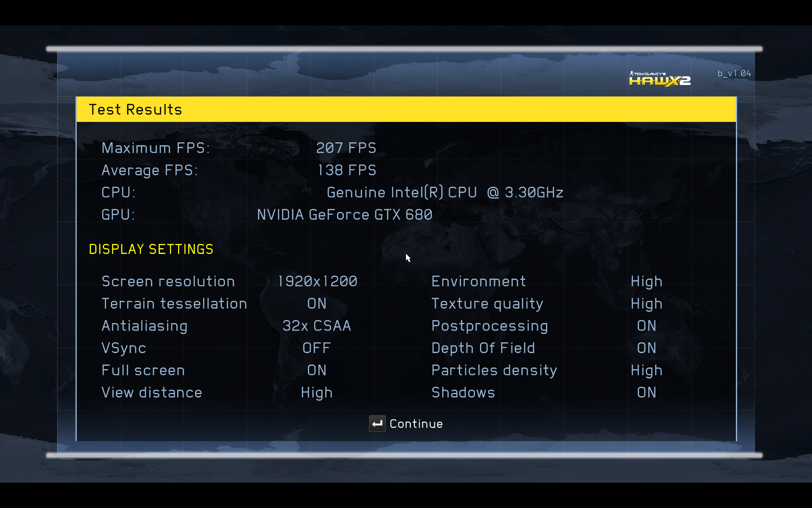
Task: Click the GPU label
Action: pyautogui.click(x=118, y=215)
